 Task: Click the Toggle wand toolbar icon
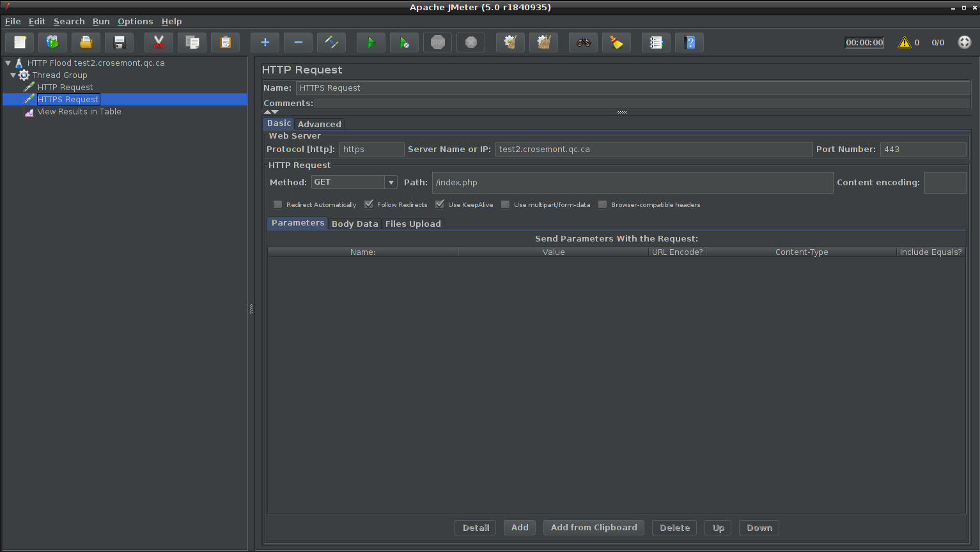coord(331,43)
